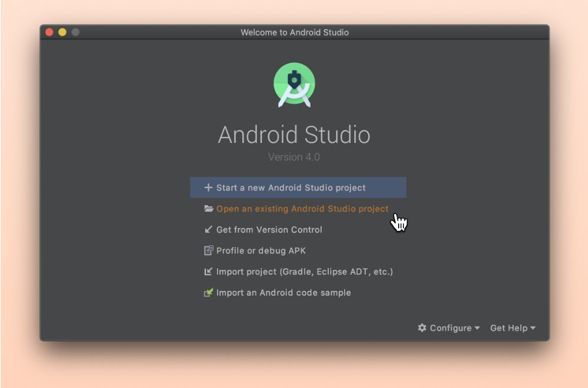Click the Configure dropdown arrow
Viewport: 588px width, 388px height.
click(477, 328)
